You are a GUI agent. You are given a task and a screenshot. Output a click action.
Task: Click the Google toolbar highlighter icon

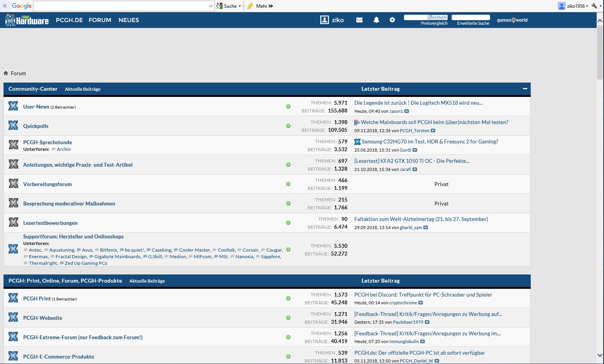coord(250,6)
